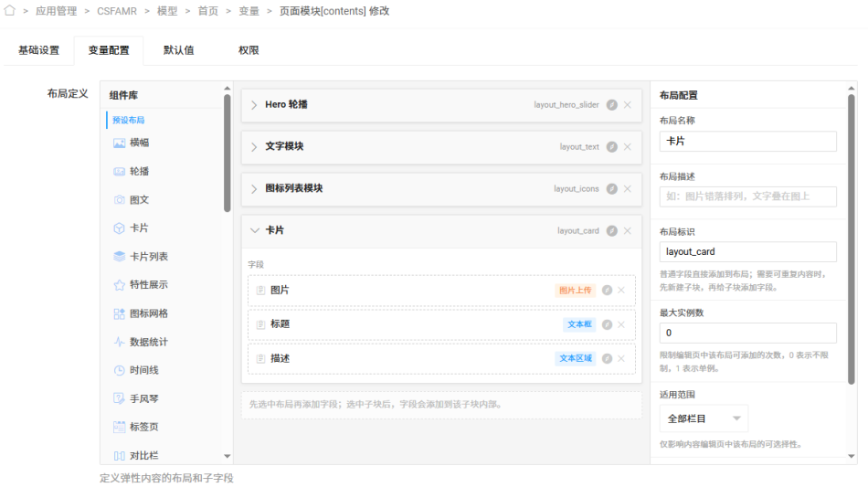Expand the Hero 轮播 layout
The height and width of the screenshot is (498, 868).
tap(254, 104)
